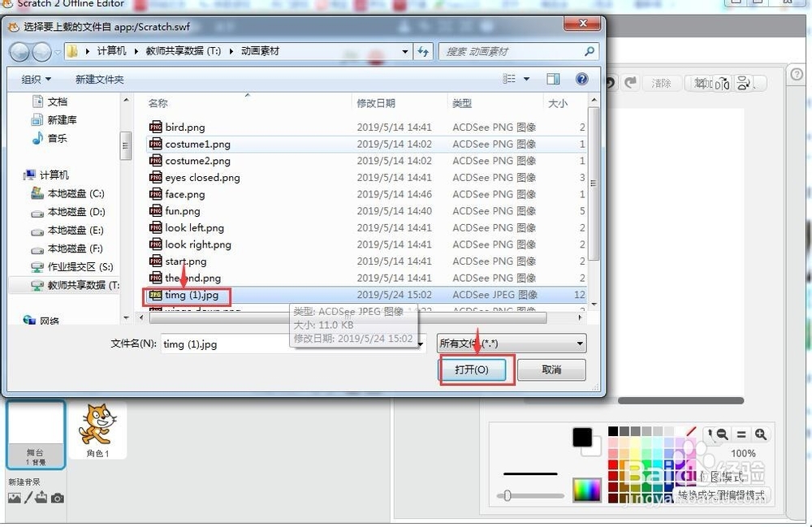Expand 教师共享数据 (T:) breadcrumb arrow
This screenshot has width=812, height=527.
[x=231, y=51]
